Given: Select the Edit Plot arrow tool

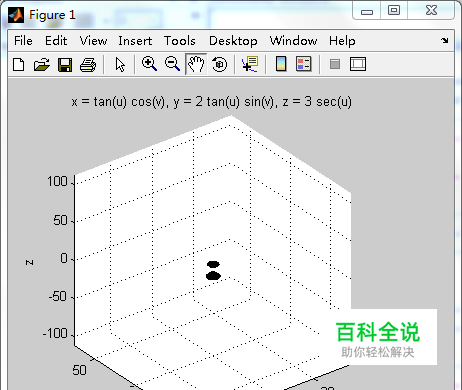Looking at the screenshot, I should [x=120, y=64].
